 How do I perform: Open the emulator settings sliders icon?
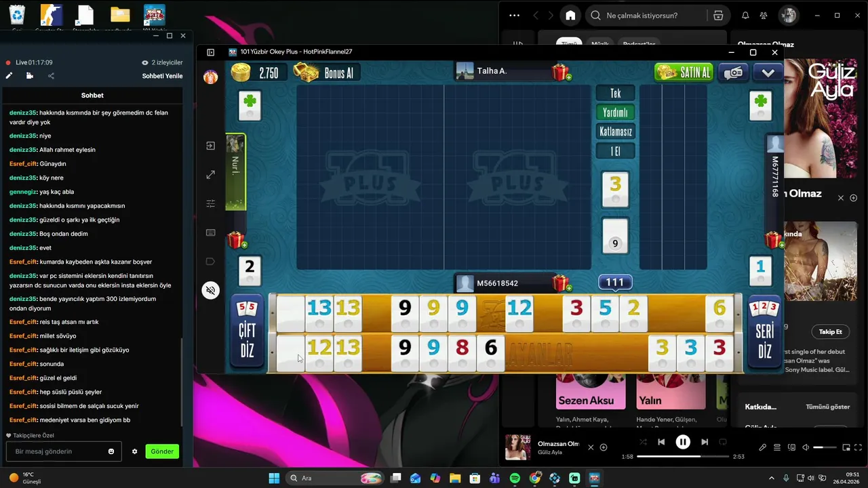211,203
